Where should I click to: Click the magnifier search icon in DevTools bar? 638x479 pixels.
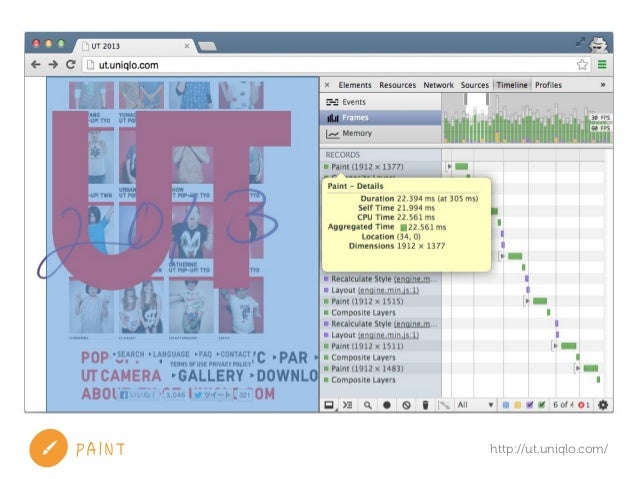click(367, 405)
